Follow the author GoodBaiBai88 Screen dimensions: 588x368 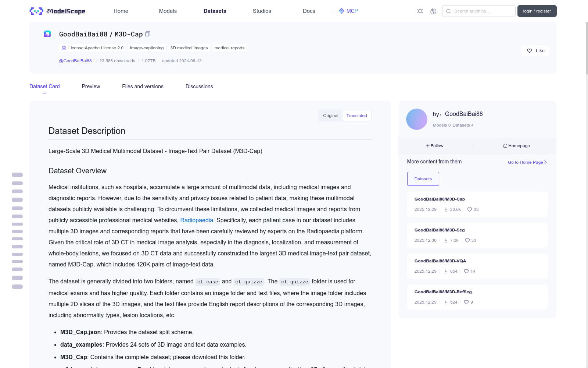435,146
